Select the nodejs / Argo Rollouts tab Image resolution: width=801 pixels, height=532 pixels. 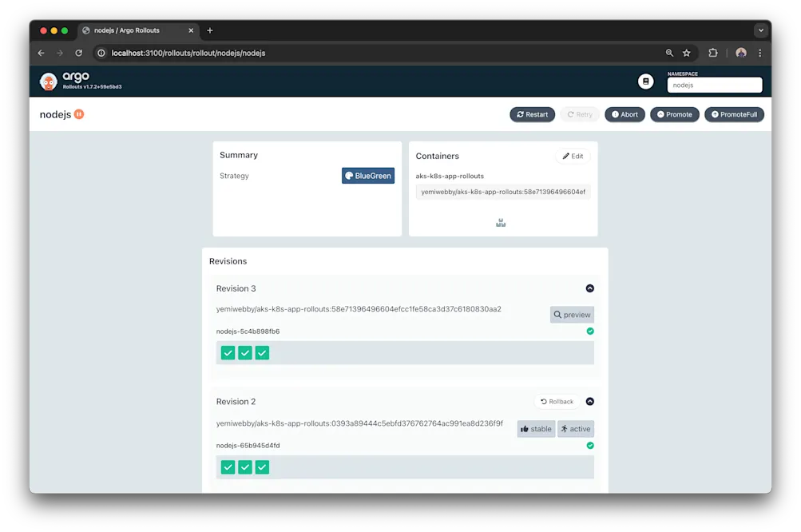(x=138, y=30)
